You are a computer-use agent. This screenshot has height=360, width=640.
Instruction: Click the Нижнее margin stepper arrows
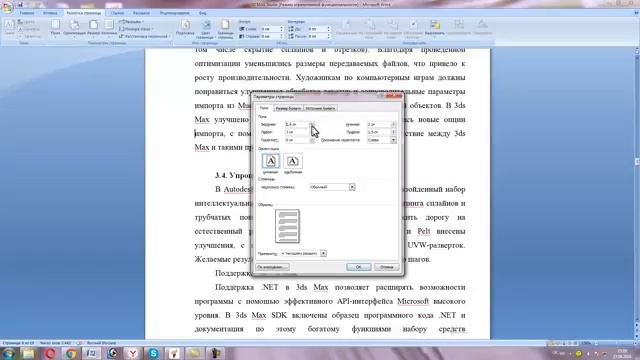pyautogui.click(x=393, y=124)
